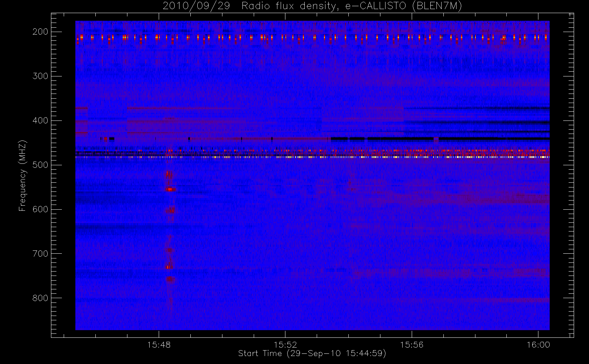Select the 700 frequency tick label
589x364 pixels.
[40, 254]
